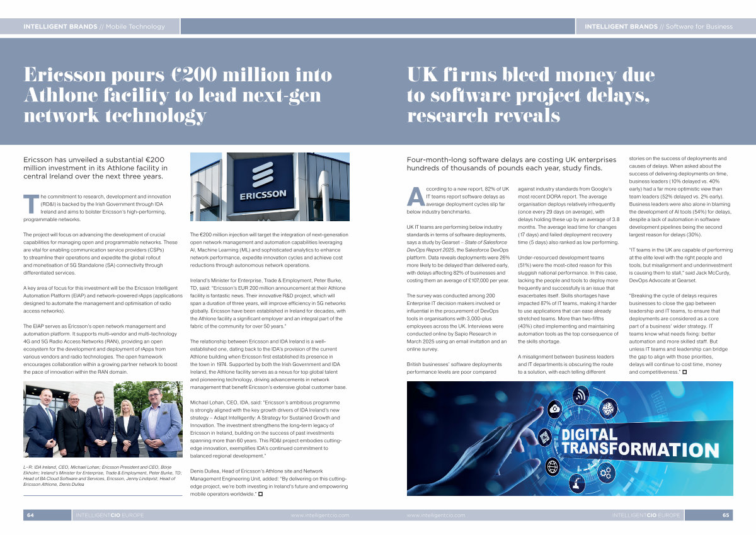Click the Wi-Fi signal icon in the Digital Transformation image

click(580, 395)
